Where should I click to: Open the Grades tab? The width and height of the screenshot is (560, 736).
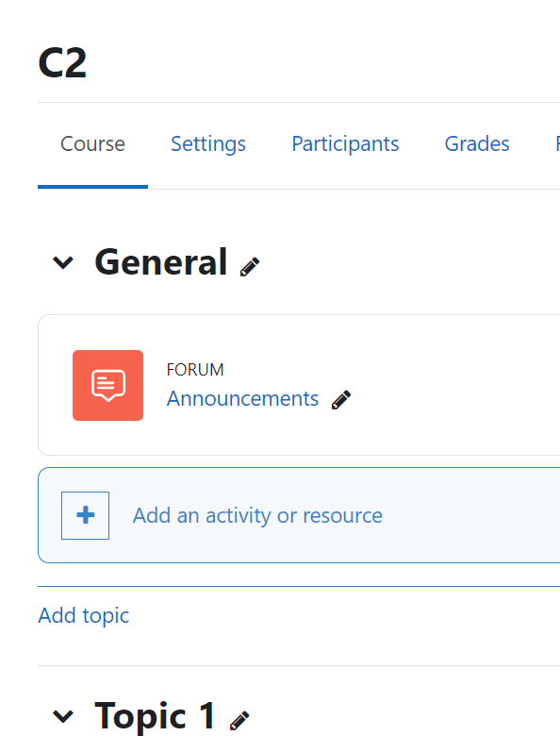(x=477, y=143)
